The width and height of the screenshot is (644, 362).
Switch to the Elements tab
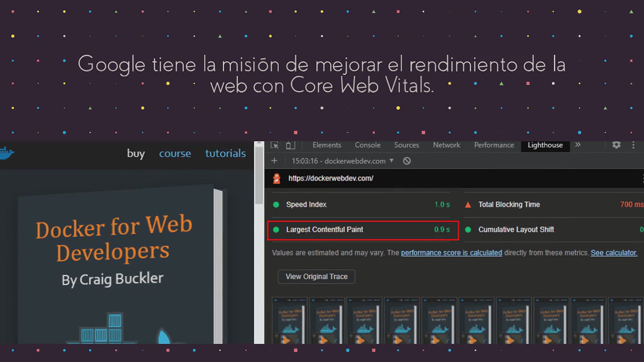(x=327, y=145)
